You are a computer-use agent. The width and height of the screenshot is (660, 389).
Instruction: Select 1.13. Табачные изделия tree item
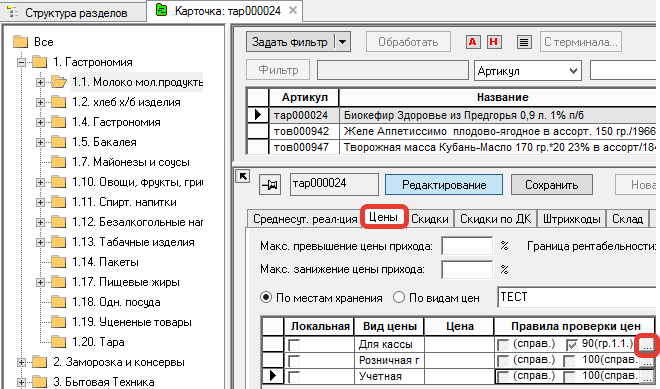click(x=133, y=242)
